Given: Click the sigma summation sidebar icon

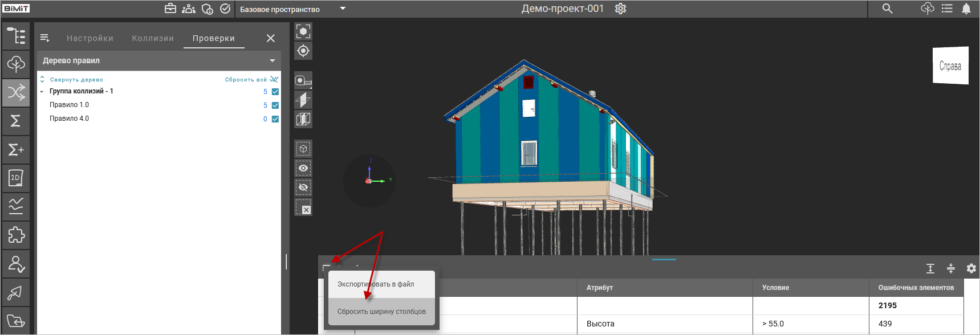Looking at the screenshot, I should pyautogui.click(x=16, y=121).
